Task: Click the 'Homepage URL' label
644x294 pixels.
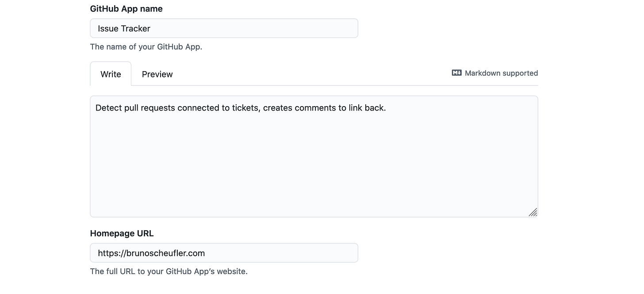Action: coord(122,233)
